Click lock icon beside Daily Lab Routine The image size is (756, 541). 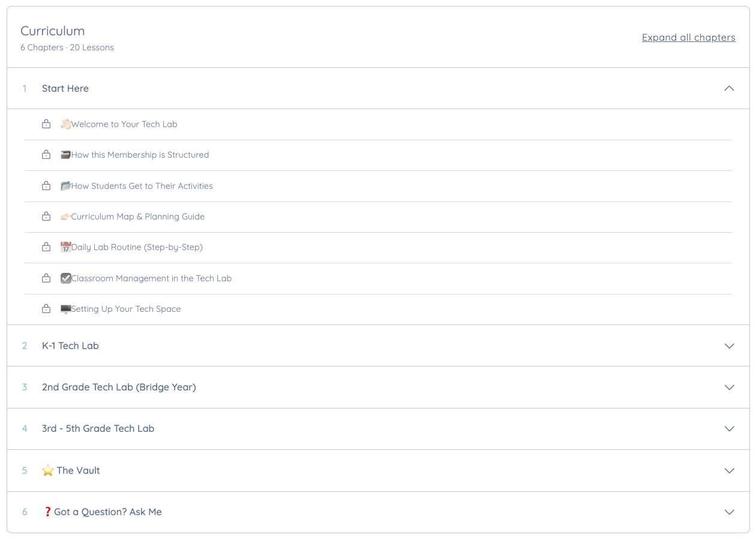(x=46, y=247)
